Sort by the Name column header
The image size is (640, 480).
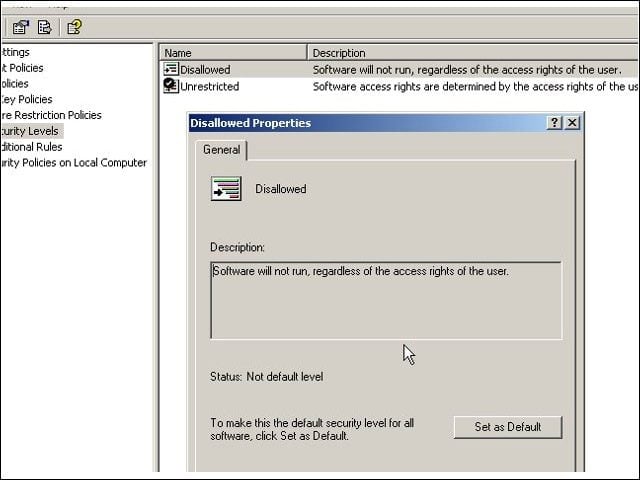233,53
